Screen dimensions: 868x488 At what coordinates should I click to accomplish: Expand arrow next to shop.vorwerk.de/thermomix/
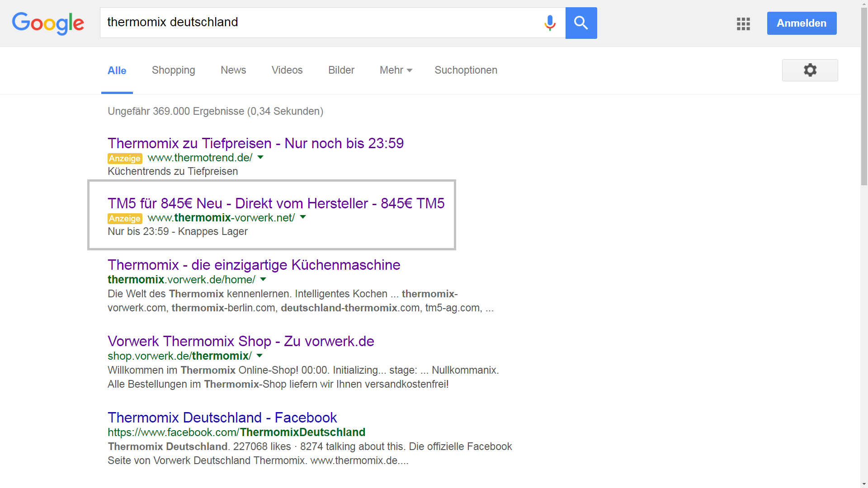pos(259,356)
